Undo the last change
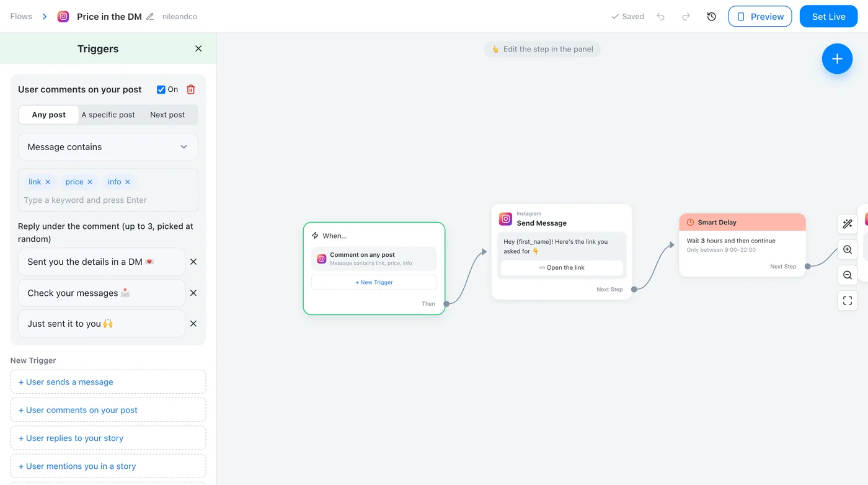This screenshot has height=485, width=868. click(x=661, y=17)
